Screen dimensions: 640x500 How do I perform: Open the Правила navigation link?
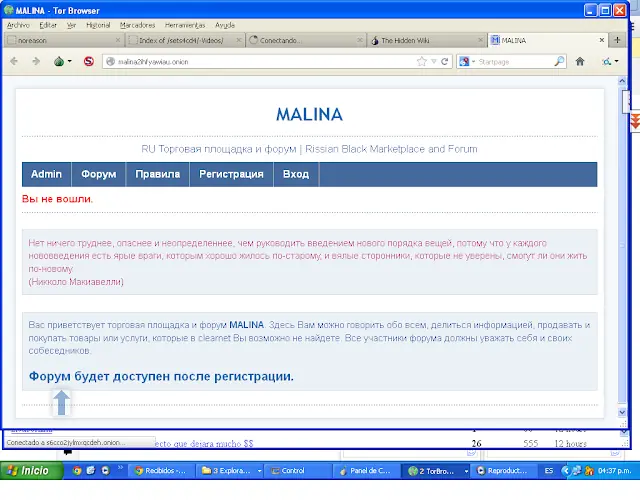pyautogui.click(x=158, y=174)
